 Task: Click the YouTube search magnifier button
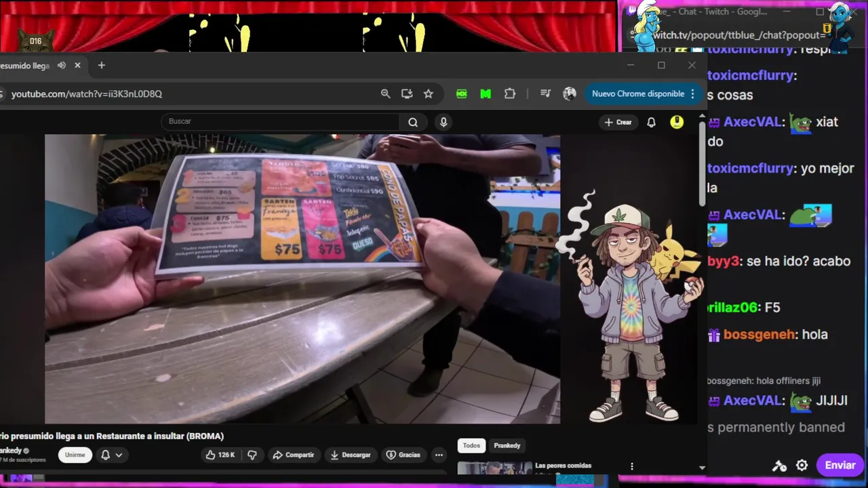click(x=413, y=122)
